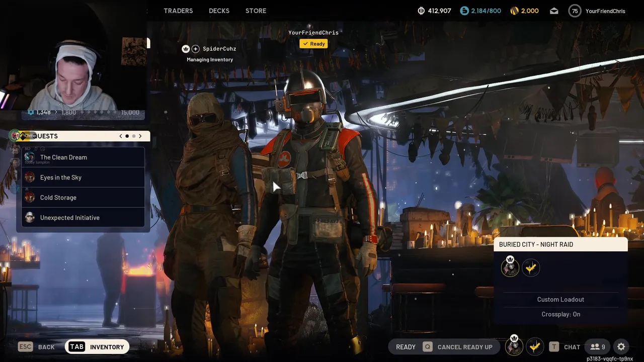Open the Traders tab
The image size is (644, 362).
click(178, 11)
